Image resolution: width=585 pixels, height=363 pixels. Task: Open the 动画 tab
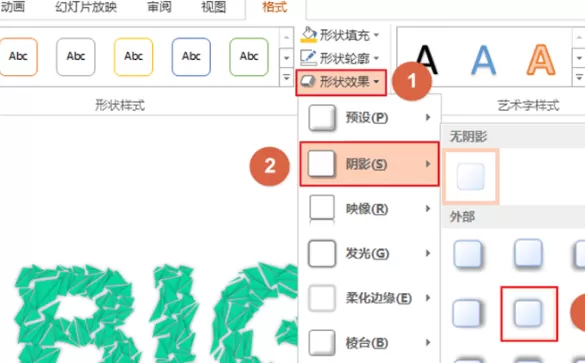[12, 7]
